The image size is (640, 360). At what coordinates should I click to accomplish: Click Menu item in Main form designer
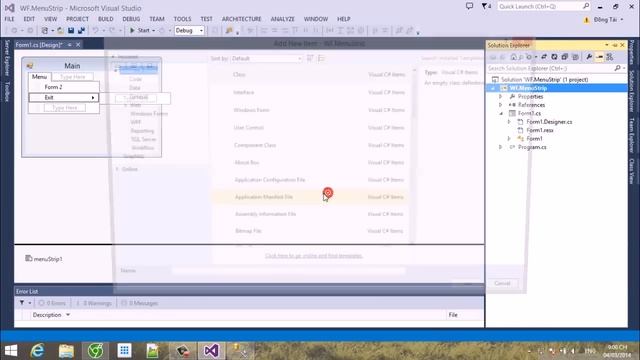[x=39, y=76]
